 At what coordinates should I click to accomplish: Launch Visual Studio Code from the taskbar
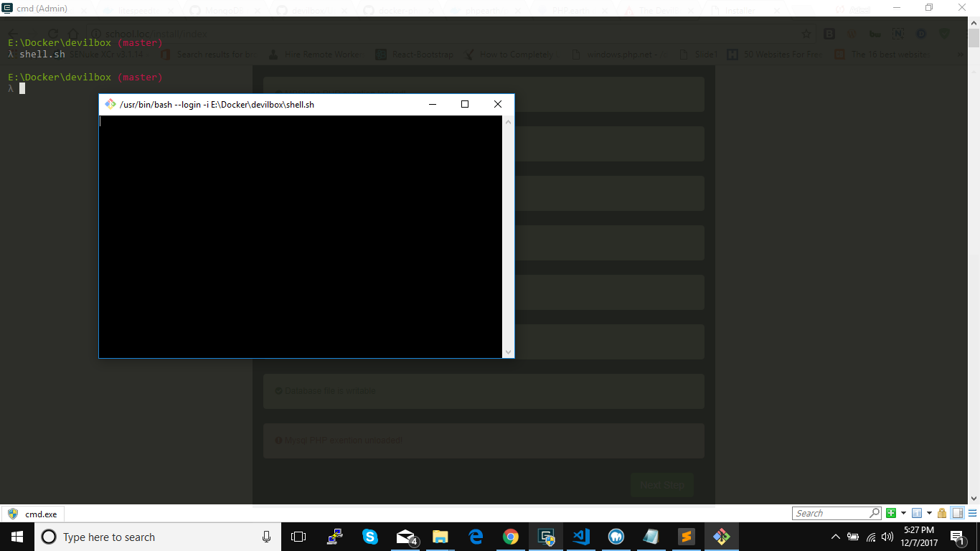point(580,537)
